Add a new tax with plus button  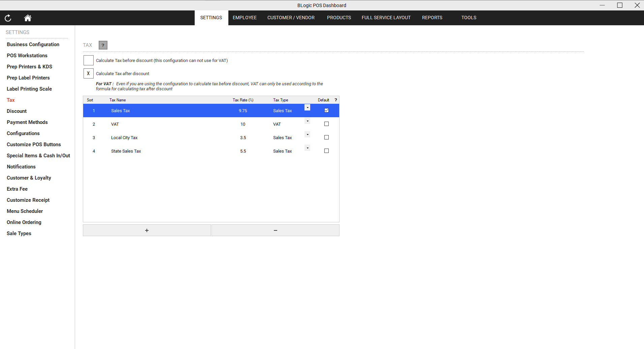pyautogui.click(x=147, y=230)
